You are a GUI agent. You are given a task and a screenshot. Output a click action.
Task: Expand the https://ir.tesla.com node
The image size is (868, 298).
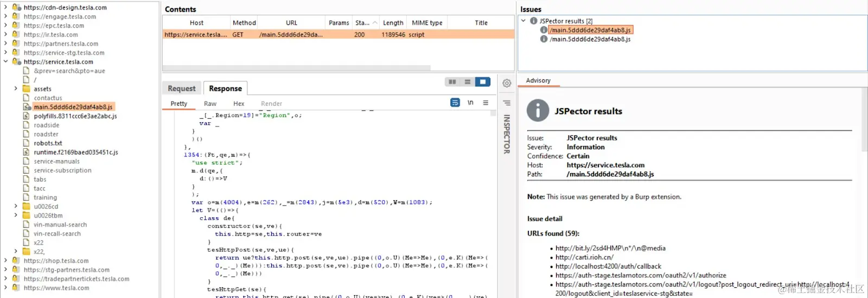point(5,35)
